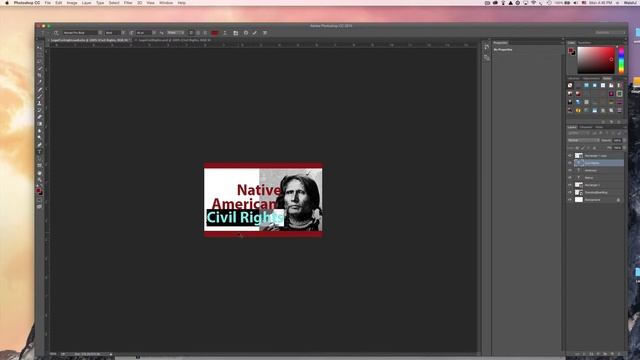The width and height of the screenshot is (640, 360).
Task: Open the Filter menu
Action: (128, 3)
